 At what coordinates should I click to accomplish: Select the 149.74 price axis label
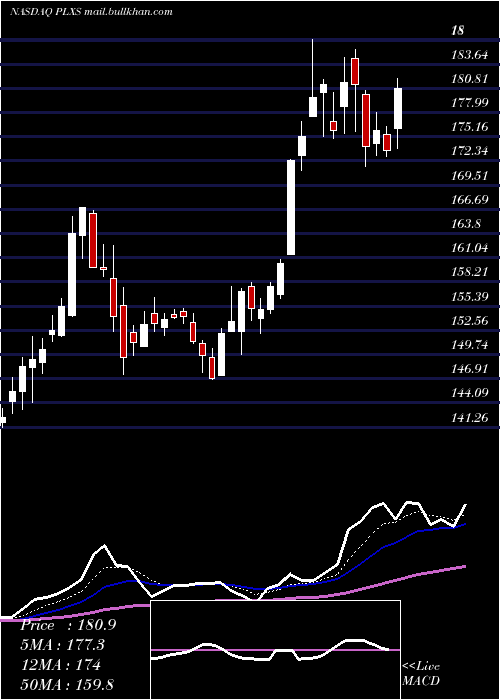click(469, 345)
